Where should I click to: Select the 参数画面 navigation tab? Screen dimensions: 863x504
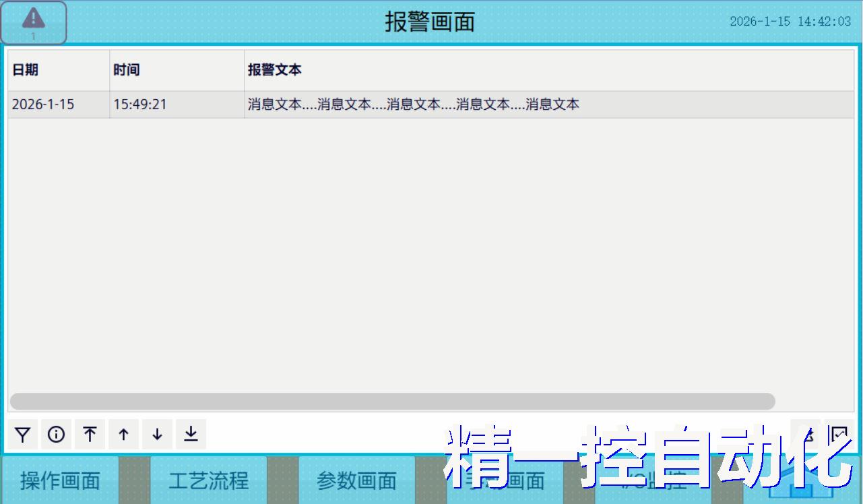[x=356, y=480]
